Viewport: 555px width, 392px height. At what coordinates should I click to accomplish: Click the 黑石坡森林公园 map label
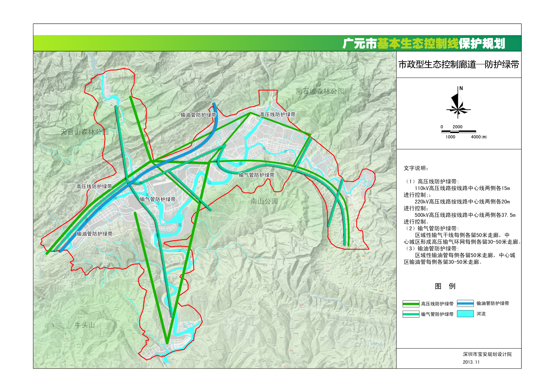[x=320, y=91]
